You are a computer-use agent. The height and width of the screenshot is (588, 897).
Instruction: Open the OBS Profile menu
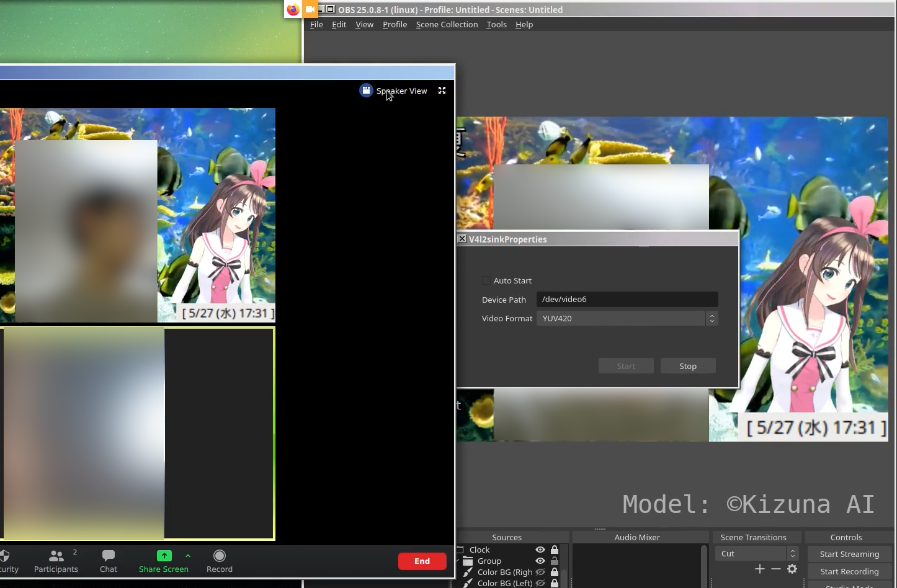pyautogui.click(x=395, y=24)
